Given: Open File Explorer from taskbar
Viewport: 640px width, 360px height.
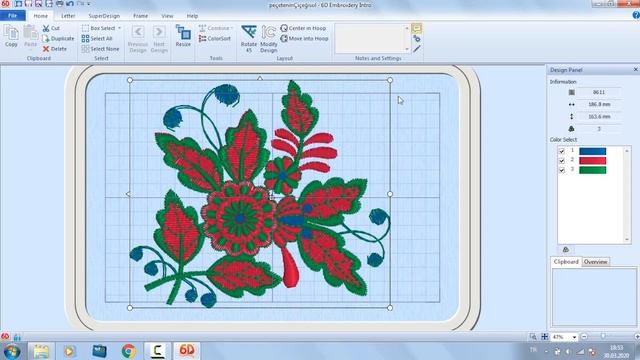Looking at the screenshot, I should pyautogui.click(x=41, y=351).
